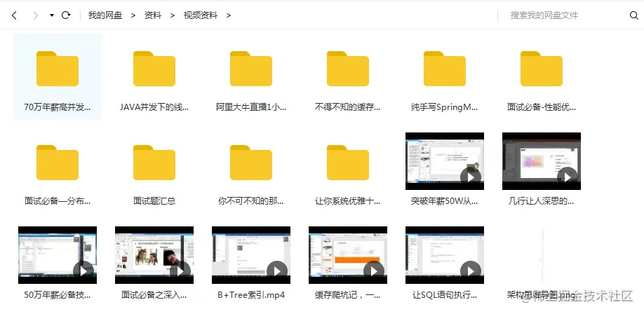Viewport: 644px width, 314px height.
Task: Open the 缓存爬坑记 video thumbnail
Action: 348,255
